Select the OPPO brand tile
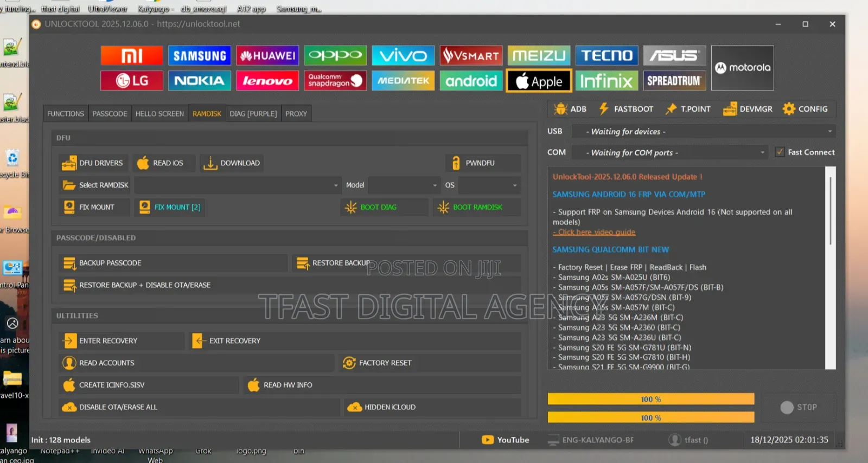This screenshot has height=463, width=868. [x=335, y=55]
